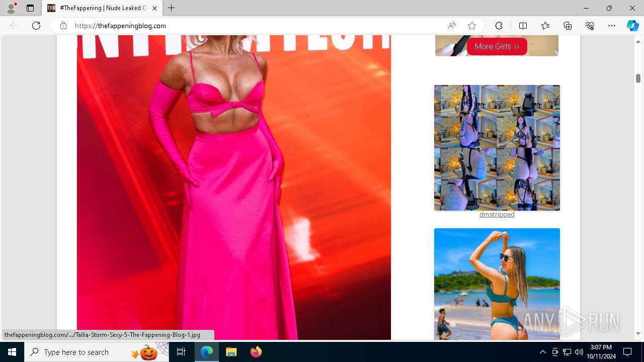Open Task View on taskbar
The image size is (644, 362).
click(182, 352)
